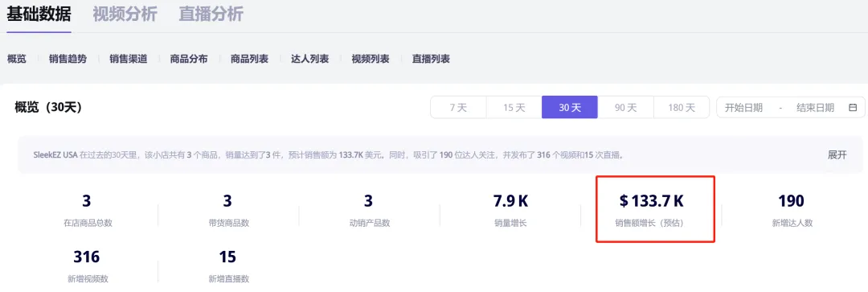This screenshot has width=868, height=292.
Task: Select the 15天 time range
Action: click(x=514, y=108)
